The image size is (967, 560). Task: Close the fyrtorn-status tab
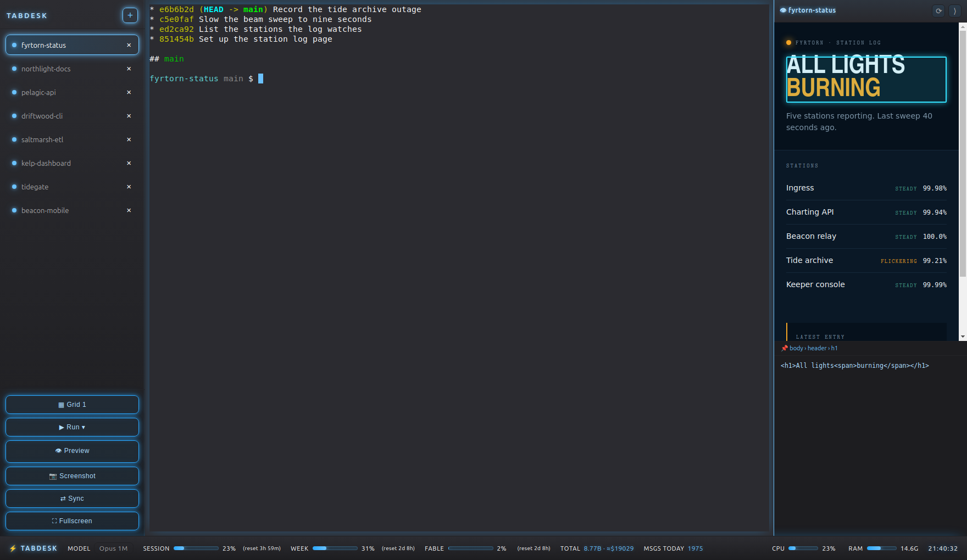[x=129, y=45]
